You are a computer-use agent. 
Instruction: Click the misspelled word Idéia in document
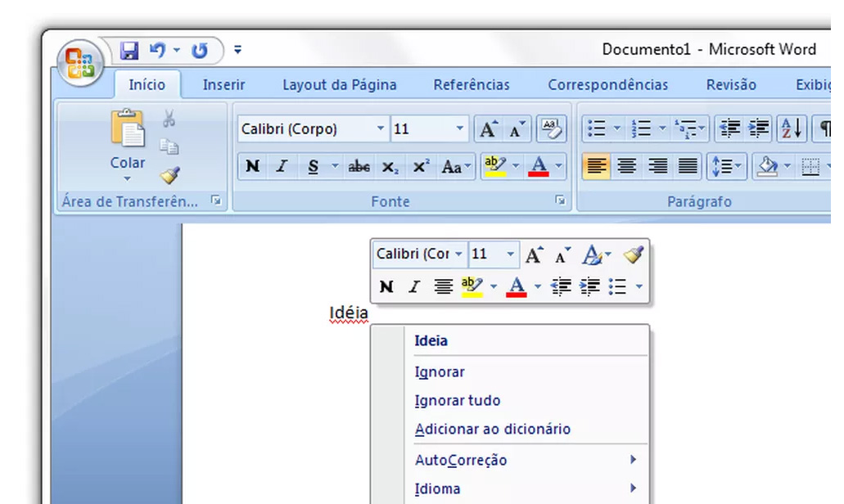(x=348, y=313)
